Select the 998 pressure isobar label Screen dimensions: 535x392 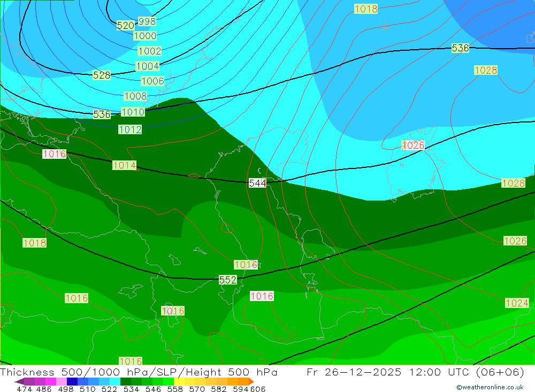pos(147,21)
